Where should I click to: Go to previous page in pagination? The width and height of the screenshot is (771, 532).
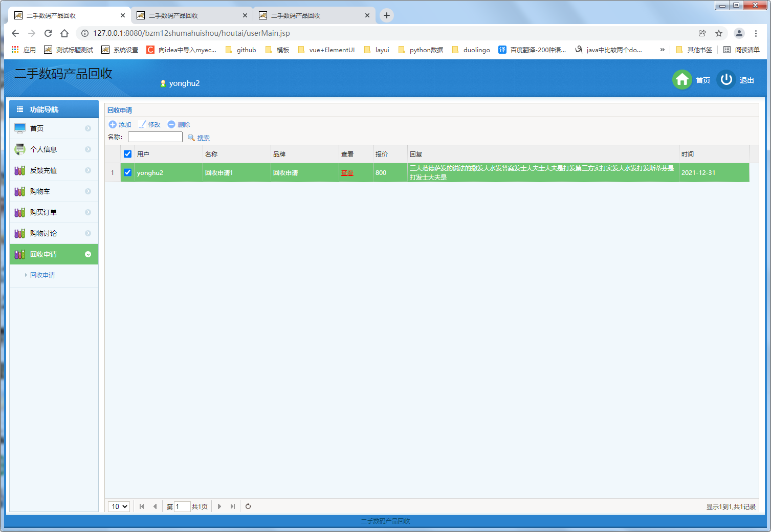pos(155,506)
